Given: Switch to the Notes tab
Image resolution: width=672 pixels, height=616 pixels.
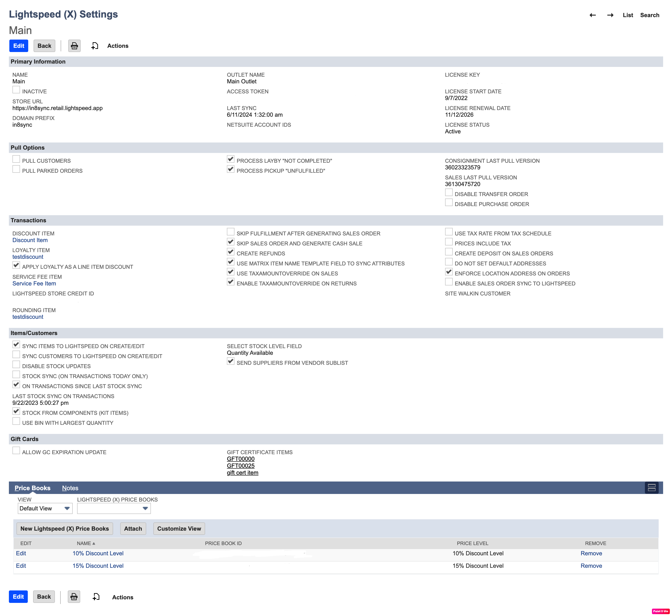Looking at the screenshot, I should 70,488.
